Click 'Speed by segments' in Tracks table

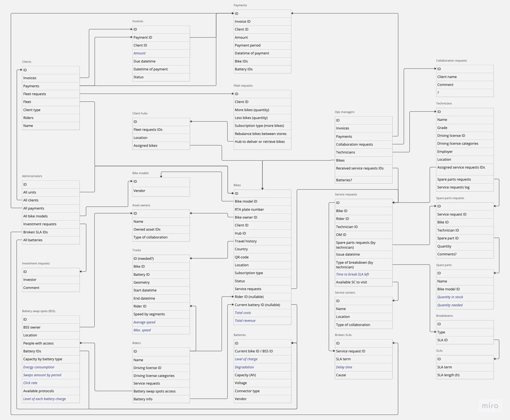click(x=149, y=314)
